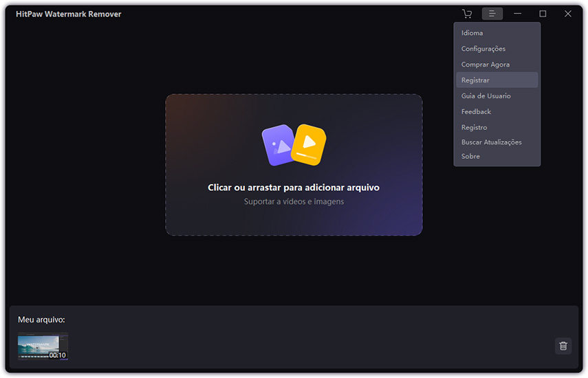Image resolution: width=588 pixels, height=378 pixels.
Task: Open Configurações menu entry
Action: click(497, 49)
